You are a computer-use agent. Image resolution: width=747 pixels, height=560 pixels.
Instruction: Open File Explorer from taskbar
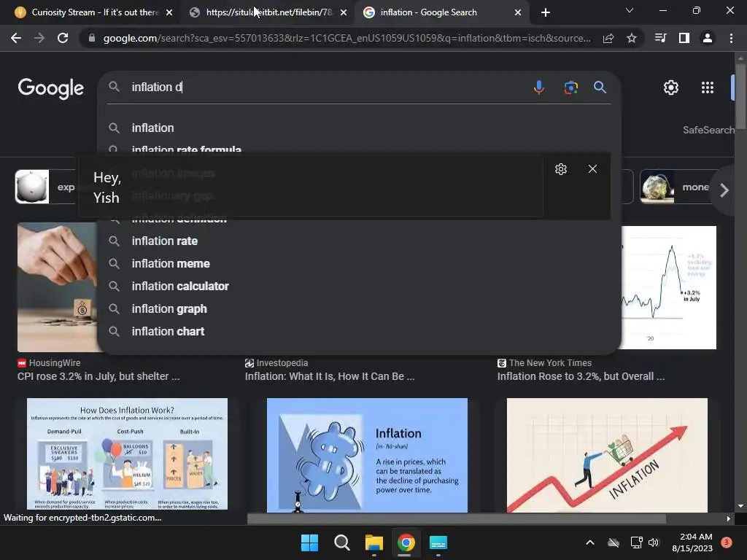(x=374, y=542)
